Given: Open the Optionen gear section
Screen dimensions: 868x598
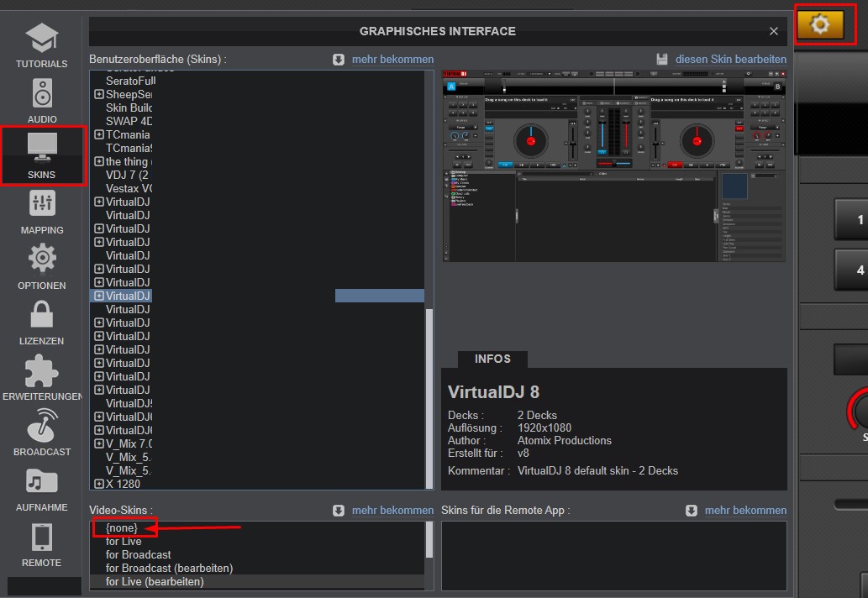Looking at the screenshot, I should point(42,267).
